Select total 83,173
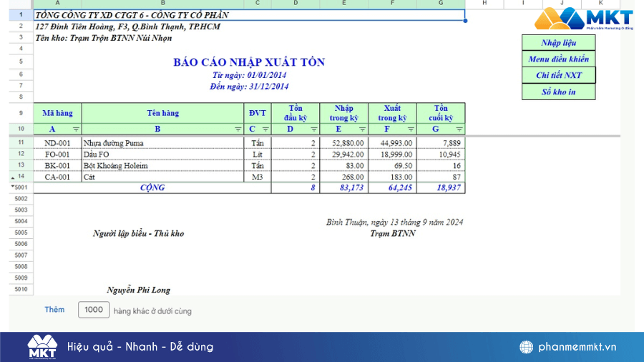The image size is (644, 362). tap(343, 187)
